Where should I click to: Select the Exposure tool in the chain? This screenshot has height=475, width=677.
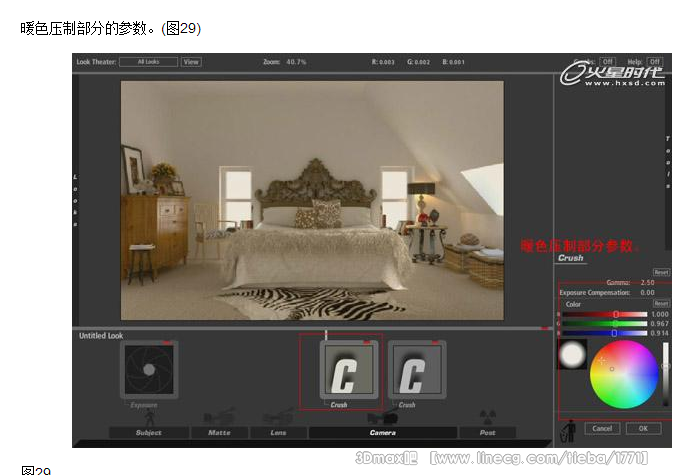click(x=149, y=370)
